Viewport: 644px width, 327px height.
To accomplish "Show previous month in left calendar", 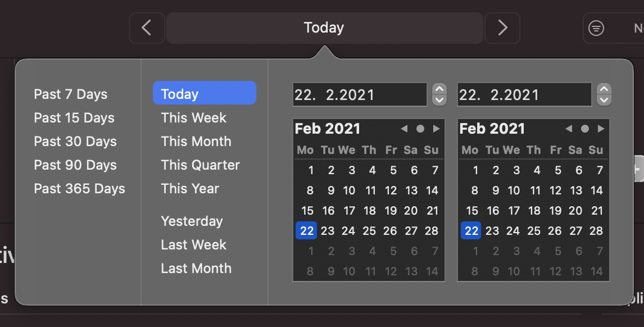I will 404,129.
